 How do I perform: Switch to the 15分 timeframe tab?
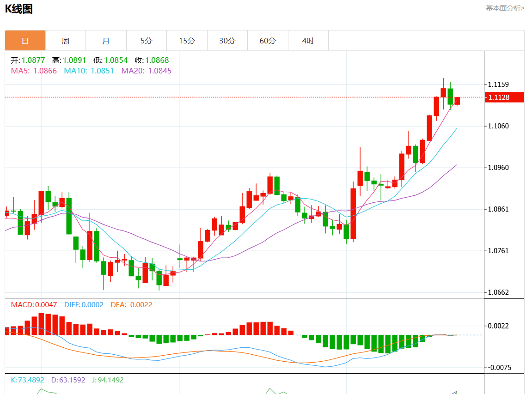coord(187,41)
